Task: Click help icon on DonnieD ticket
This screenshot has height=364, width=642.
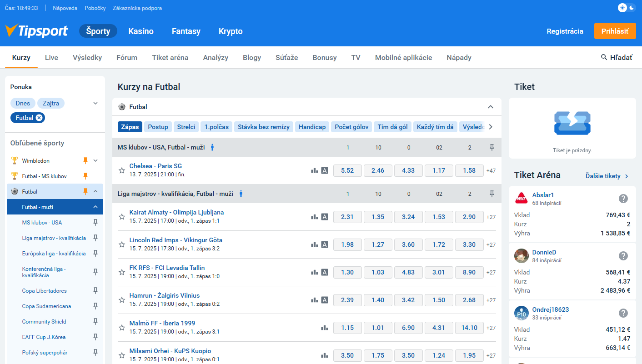Action: coord(623,256)
